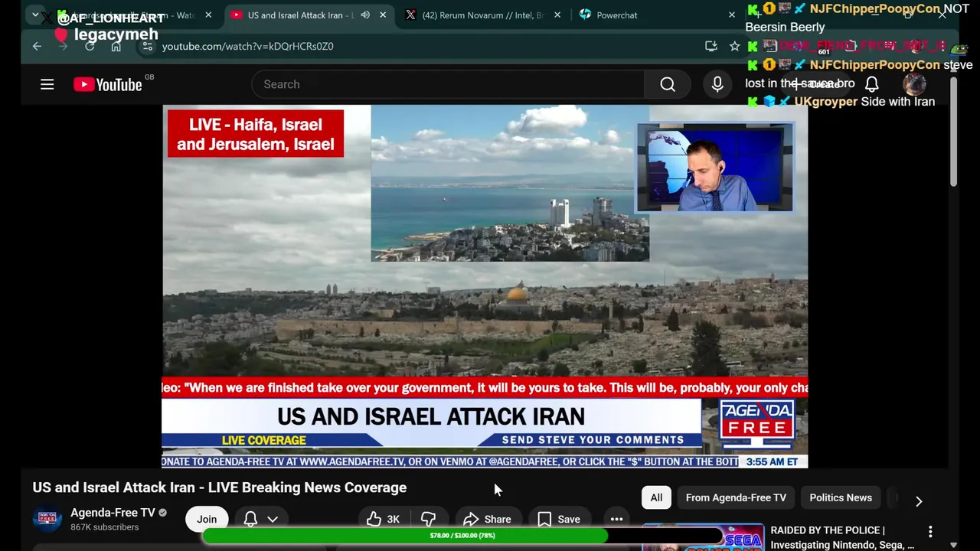Open the tab search dropdown arrow
Viewport: 980px width, 551px height.
pyautogui.click(x=35, y=15)
